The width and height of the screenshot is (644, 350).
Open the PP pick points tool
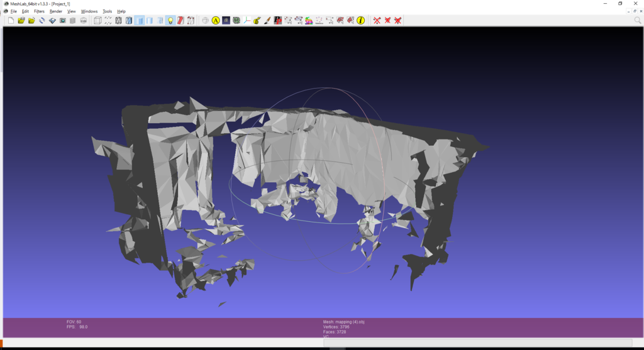(x=278, y=21)
